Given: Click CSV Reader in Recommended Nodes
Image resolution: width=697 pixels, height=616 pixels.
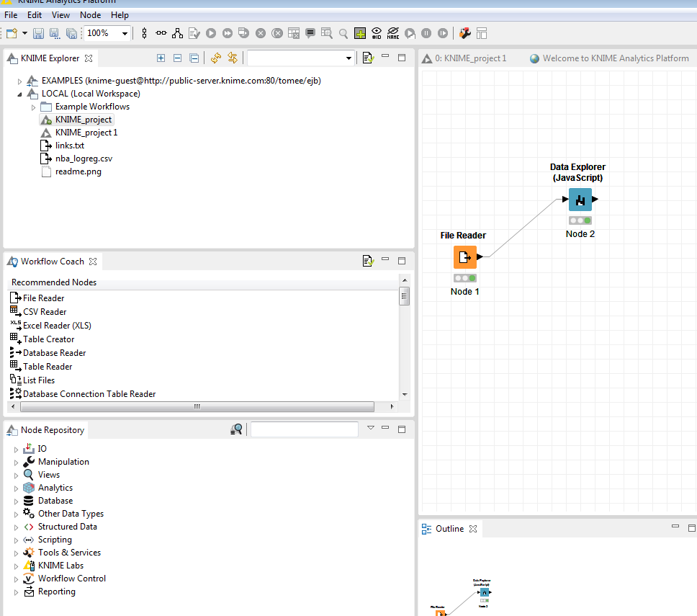Looking at the screenshot, I should [45, 312].
